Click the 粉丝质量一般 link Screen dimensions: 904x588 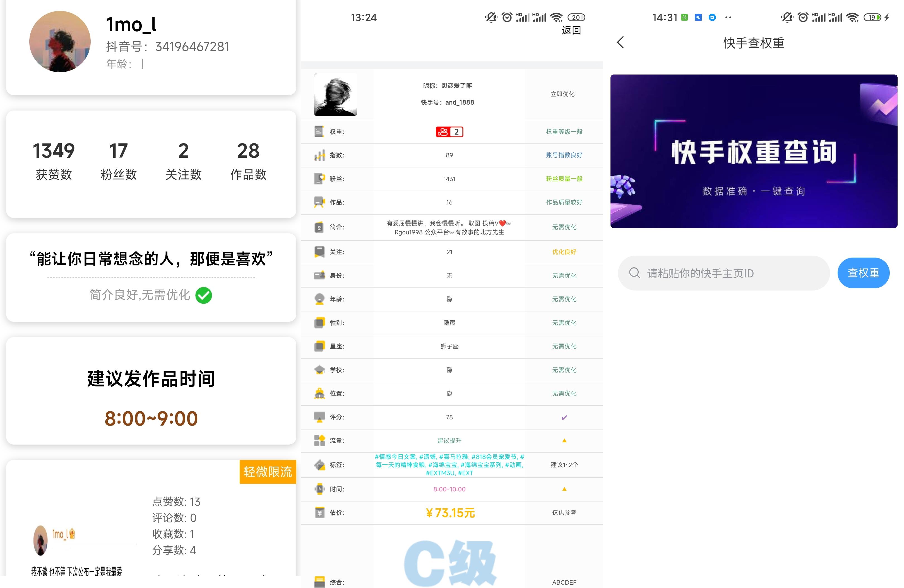pyautogui.click(x=564, y=179)
